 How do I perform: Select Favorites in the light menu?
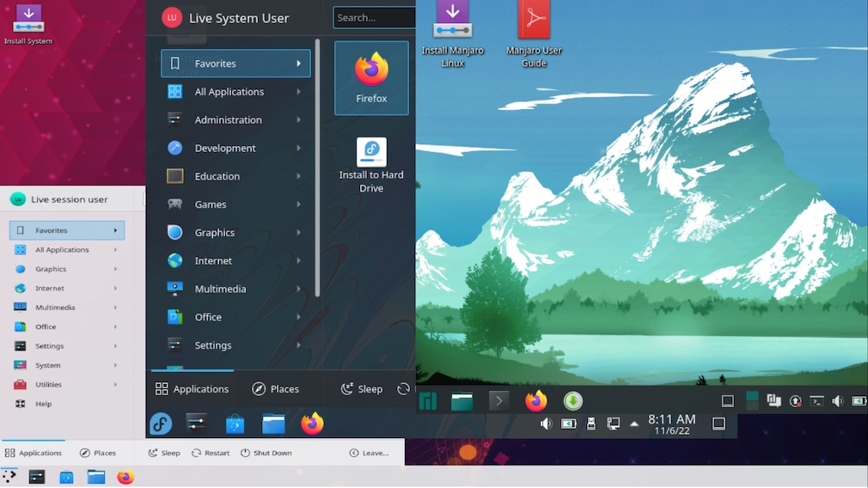[67, 230]
